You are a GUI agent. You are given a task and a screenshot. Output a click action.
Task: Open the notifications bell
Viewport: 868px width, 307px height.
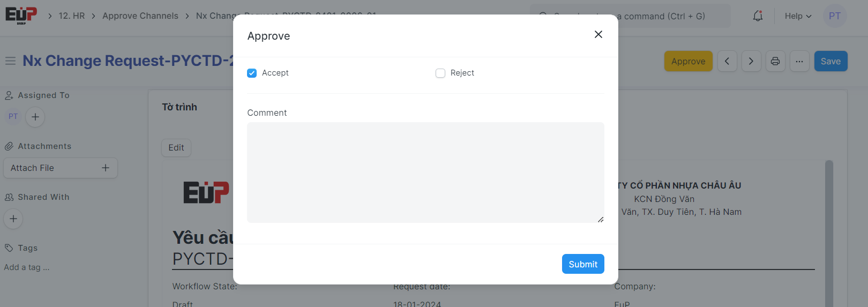758,16
